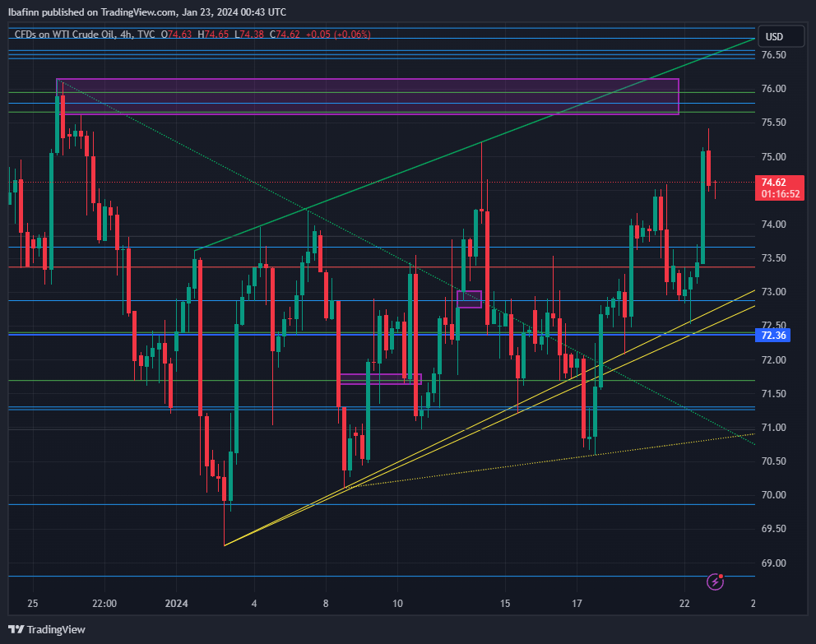Click the candle countdown timer 01:16:52
816x644 pixels.
tap(777, 194)
